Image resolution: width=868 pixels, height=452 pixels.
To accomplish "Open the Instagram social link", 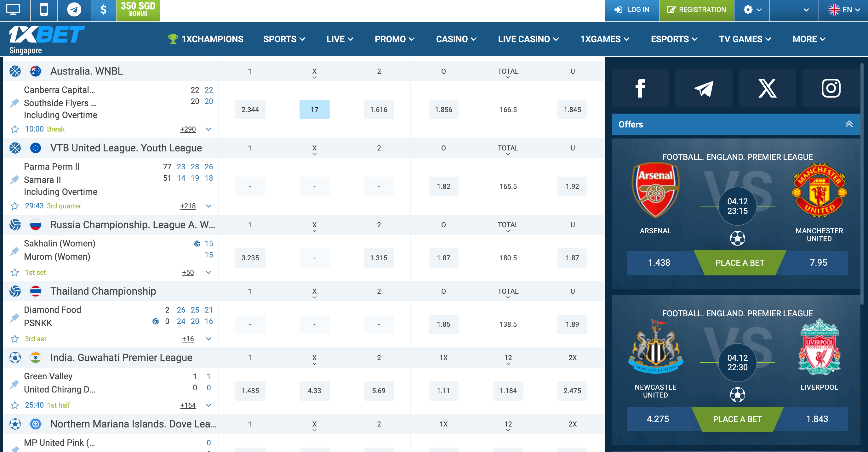I will pyautogui.click(x=831, y=88).
